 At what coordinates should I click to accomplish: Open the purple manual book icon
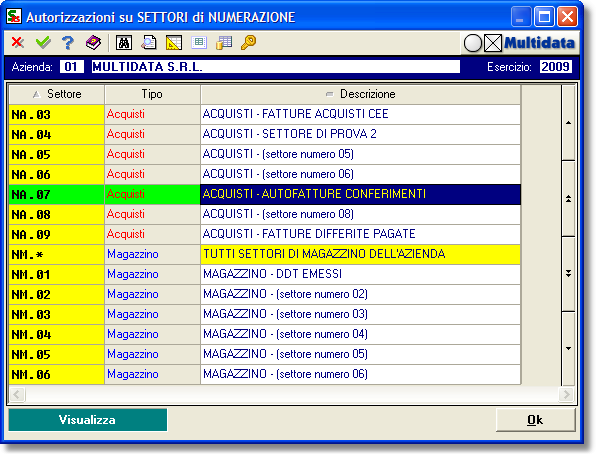pyautogui.click(x=93, y=42)
